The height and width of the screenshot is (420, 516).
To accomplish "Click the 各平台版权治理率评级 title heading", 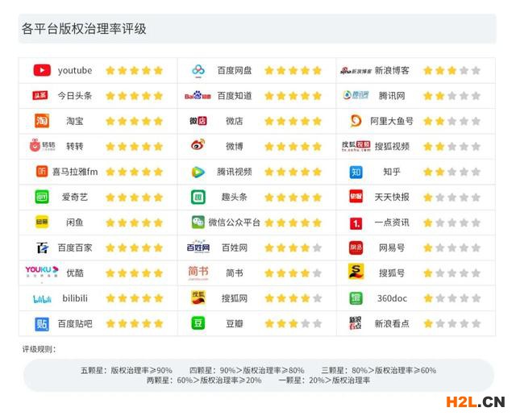I will [84, 29].
